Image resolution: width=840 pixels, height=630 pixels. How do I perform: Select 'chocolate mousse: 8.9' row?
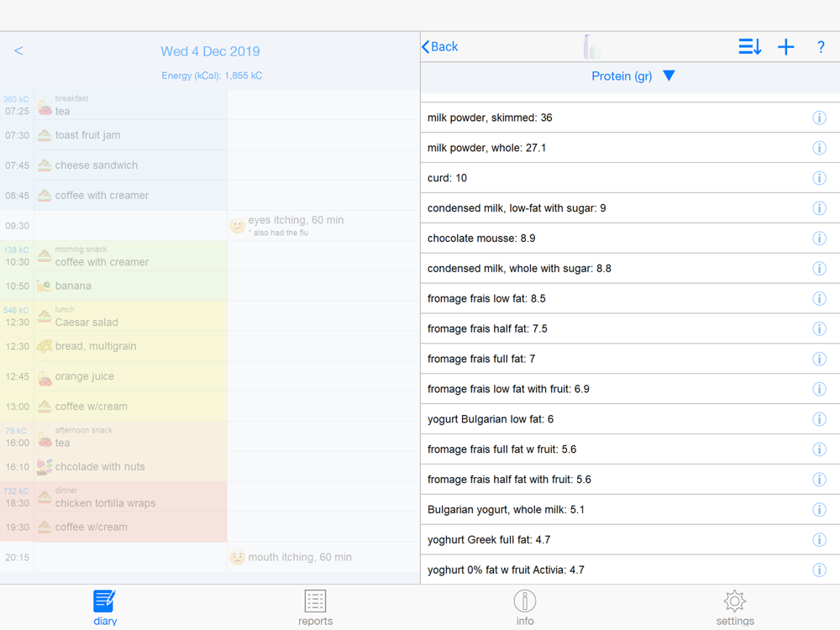pos(630,238)
